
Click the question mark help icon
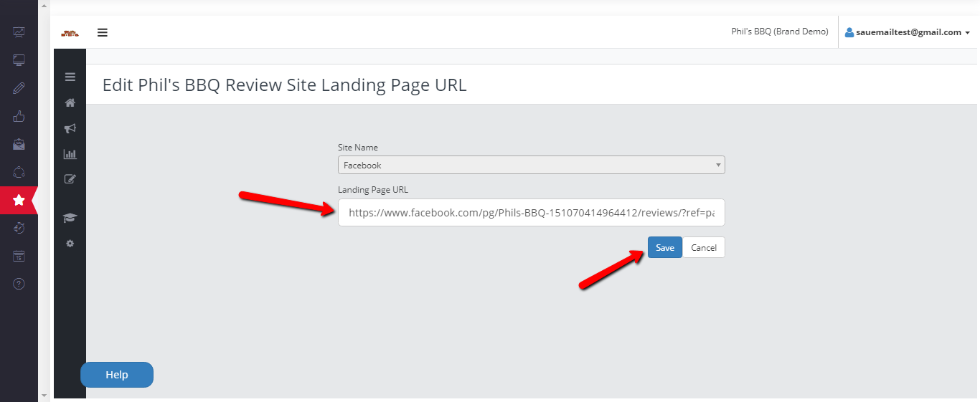tap(19, 284)
